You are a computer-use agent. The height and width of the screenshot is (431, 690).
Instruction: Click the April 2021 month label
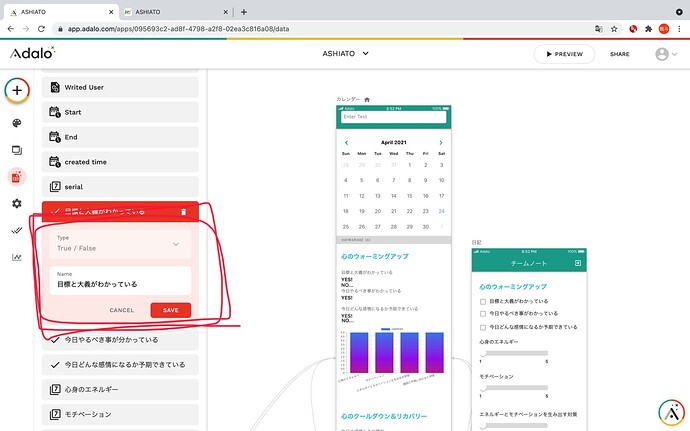pos(393,143)
